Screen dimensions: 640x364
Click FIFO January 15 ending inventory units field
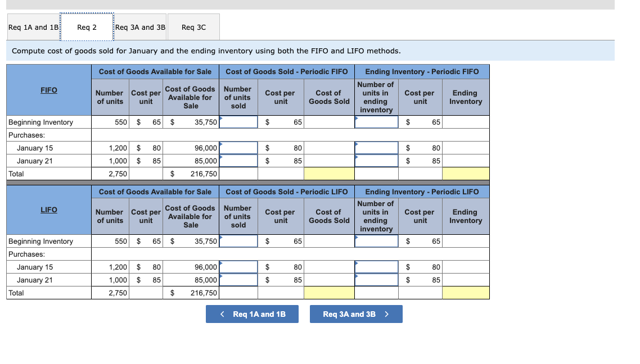click(376, 148)
